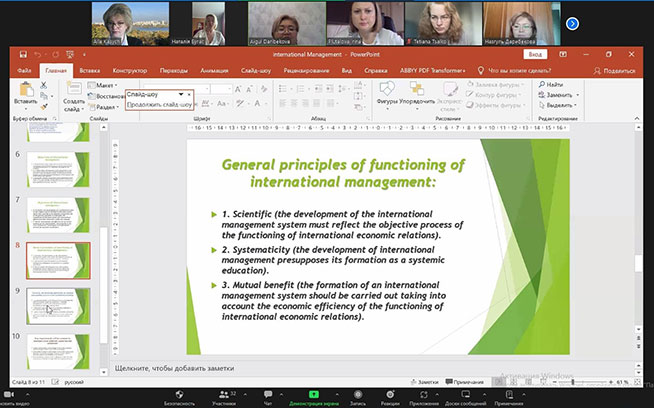Switch to the Анимация ribbon tab
Viewport: 654px width, 408px height.
(214, 71)
